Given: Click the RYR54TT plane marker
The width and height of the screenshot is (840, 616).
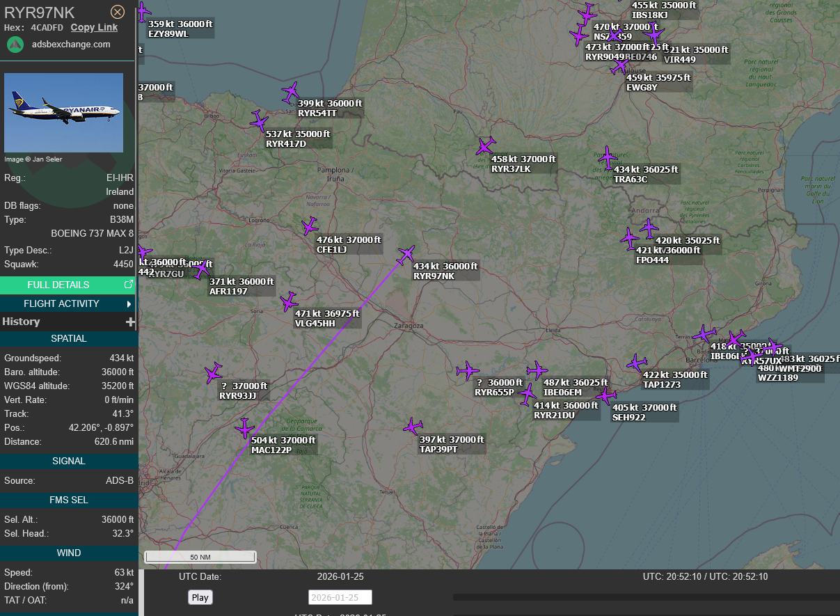Looking at the screenshot, I should pos(291,91).
